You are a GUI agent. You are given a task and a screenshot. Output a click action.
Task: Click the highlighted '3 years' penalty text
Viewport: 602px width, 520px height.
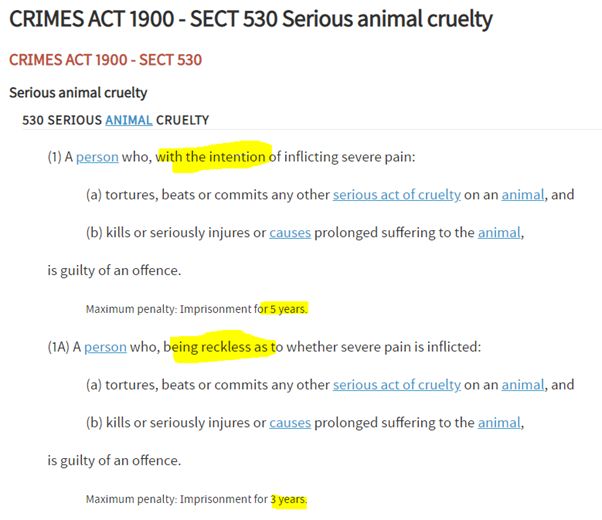(289, 499)
